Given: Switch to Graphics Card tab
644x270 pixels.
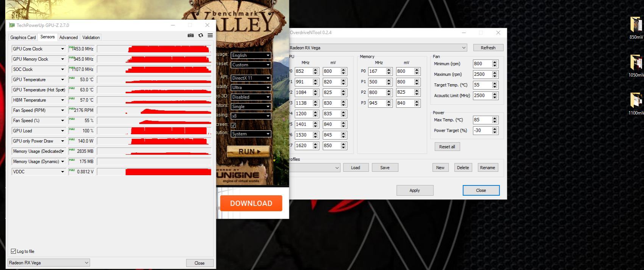Looking at the screenshot, I should [x=23, y=38].
